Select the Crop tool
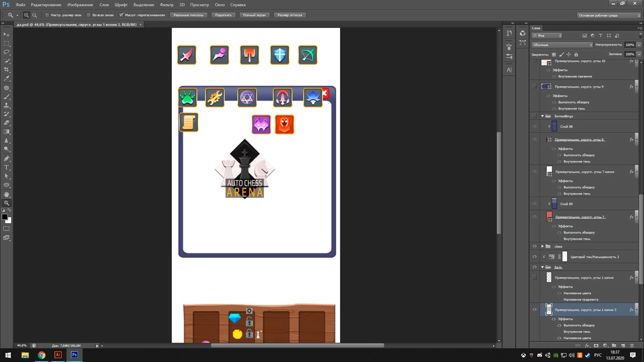644x362 pixels. 6,70
